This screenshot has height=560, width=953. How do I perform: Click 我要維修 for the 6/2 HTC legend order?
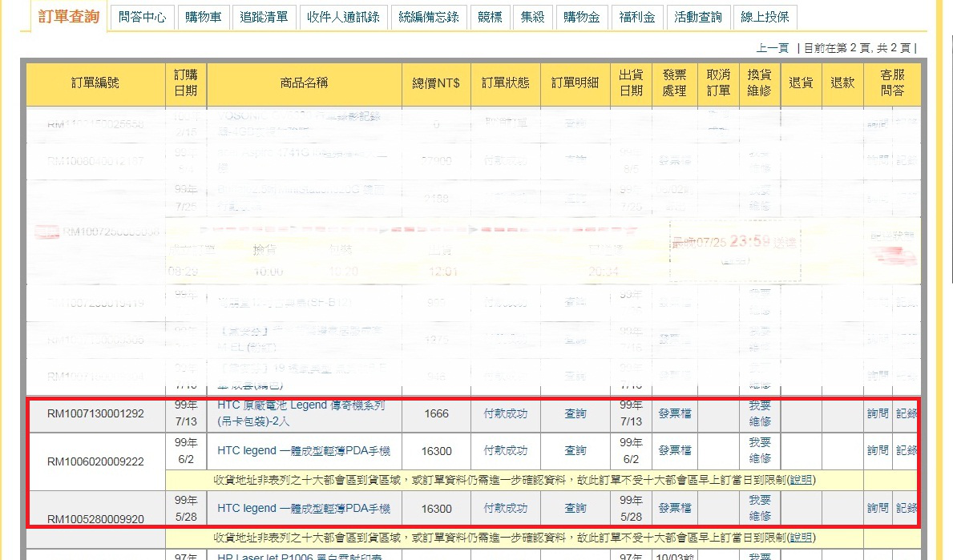pyautogui.click(x=759, y=451)
